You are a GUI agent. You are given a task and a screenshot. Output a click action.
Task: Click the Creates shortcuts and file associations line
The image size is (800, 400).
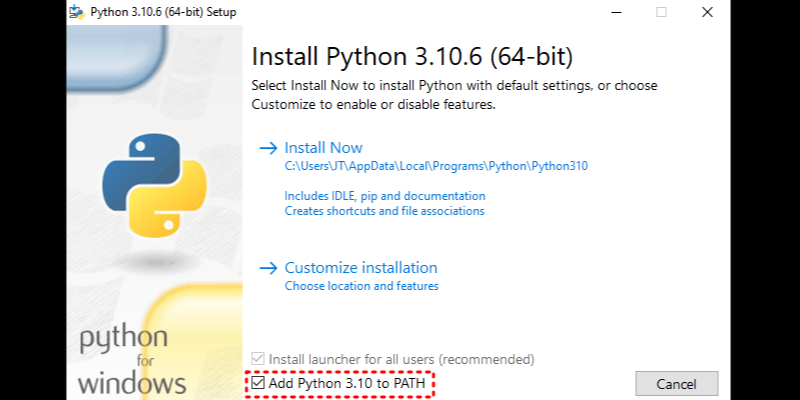click(x=384, y=211)
